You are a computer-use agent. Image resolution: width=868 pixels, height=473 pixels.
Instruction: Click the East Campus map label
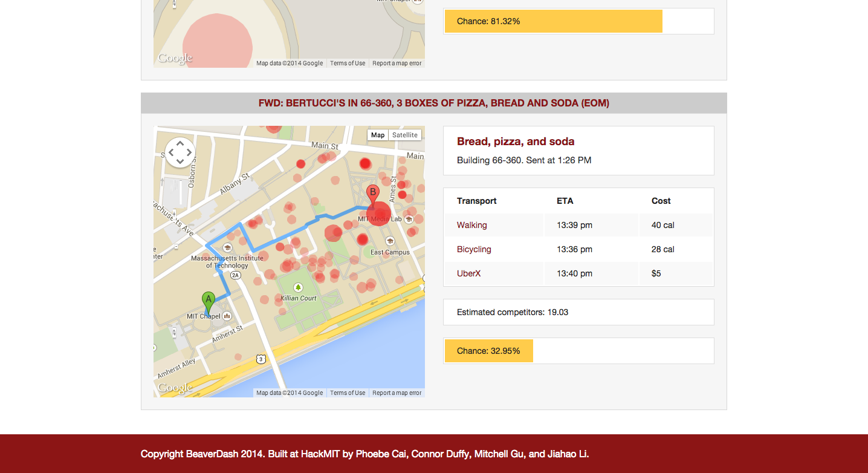[x=390, y=252]
